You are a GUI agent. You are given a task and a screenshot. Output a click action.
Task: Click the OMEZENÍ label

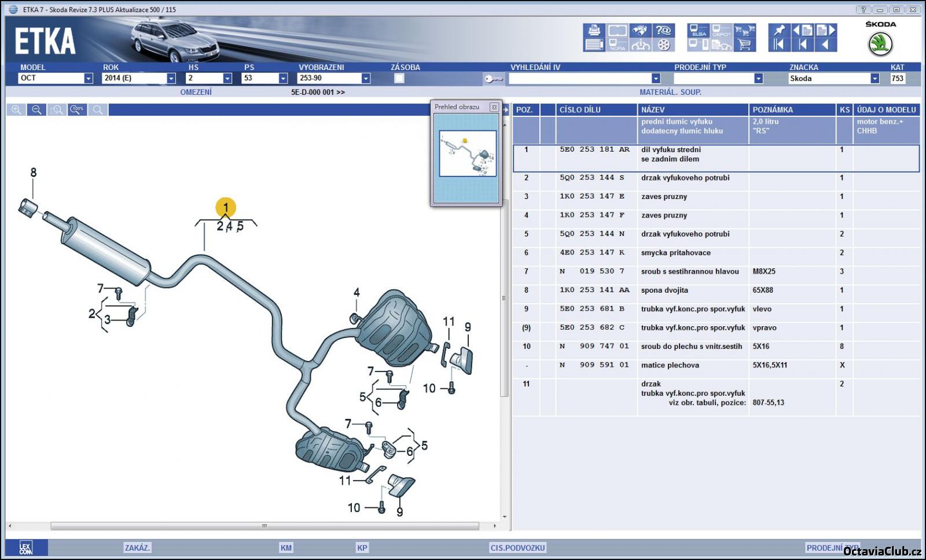(x=196, y=92)
